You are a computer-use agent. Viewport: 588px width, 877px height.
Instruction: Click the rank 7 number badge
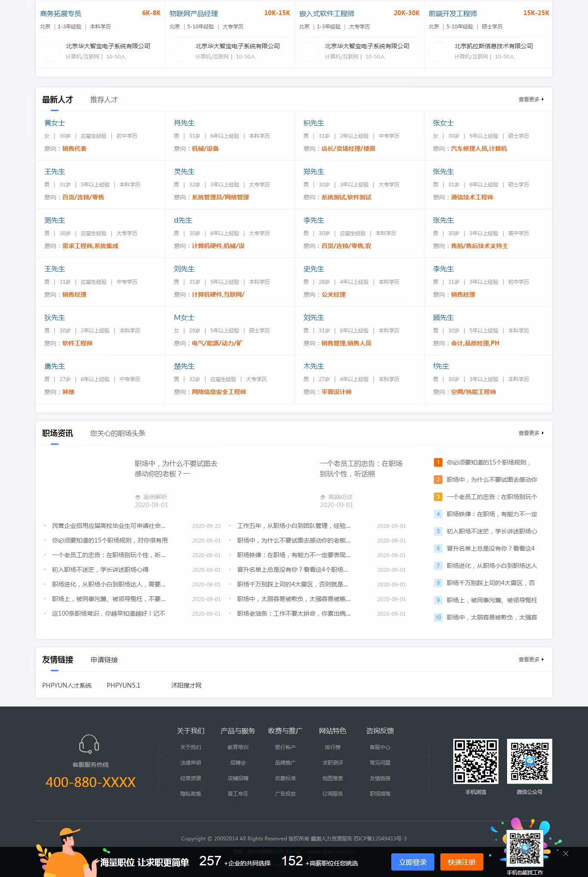coord(438,566)
